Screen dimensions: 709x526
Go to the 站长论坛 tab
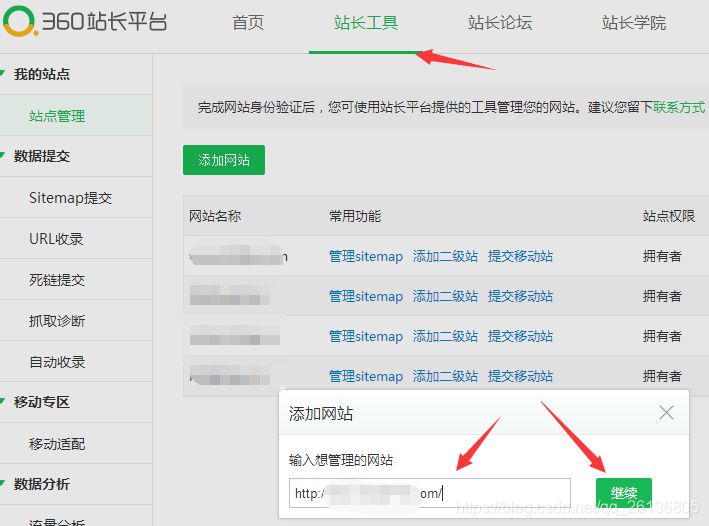(x=500, y=23)
